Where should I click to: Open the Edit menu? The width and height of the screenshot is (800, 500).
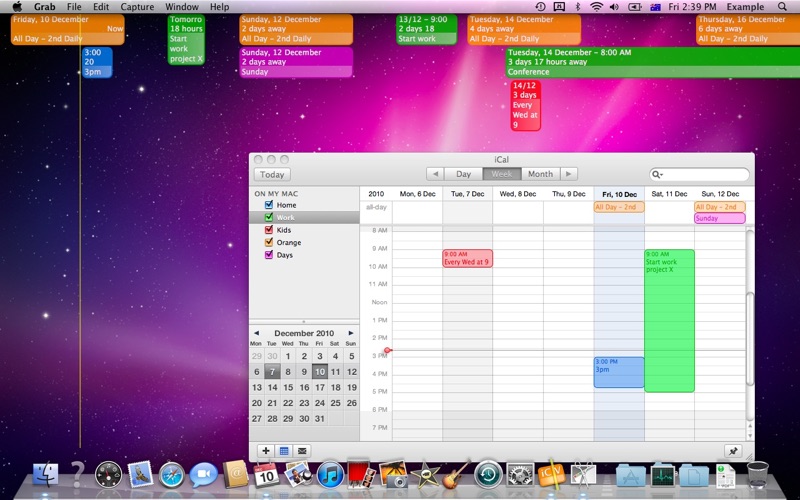click(101, 7)
